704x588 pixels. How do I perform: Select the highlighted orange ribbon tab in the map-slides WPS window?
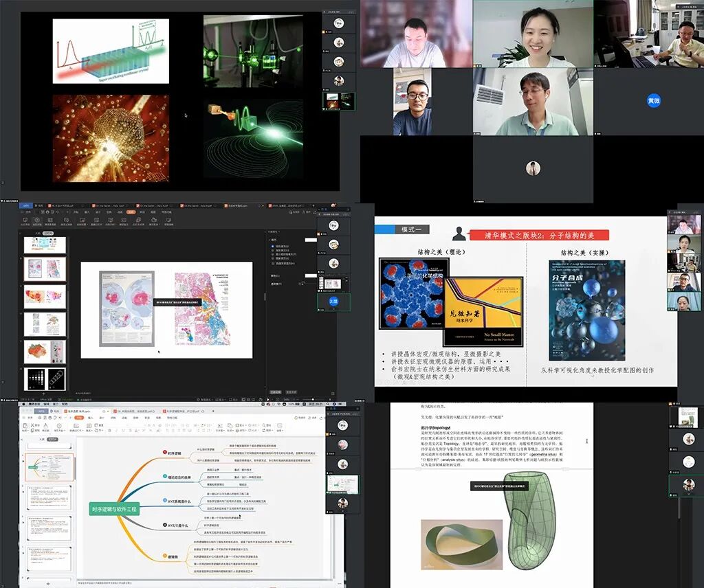131,212
